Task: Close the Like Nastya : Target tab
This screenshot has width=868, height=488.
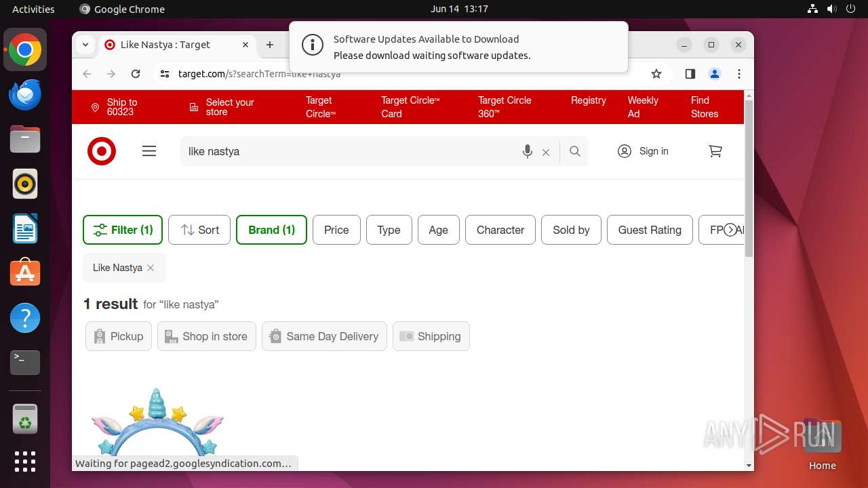Action: pos(245,45)
